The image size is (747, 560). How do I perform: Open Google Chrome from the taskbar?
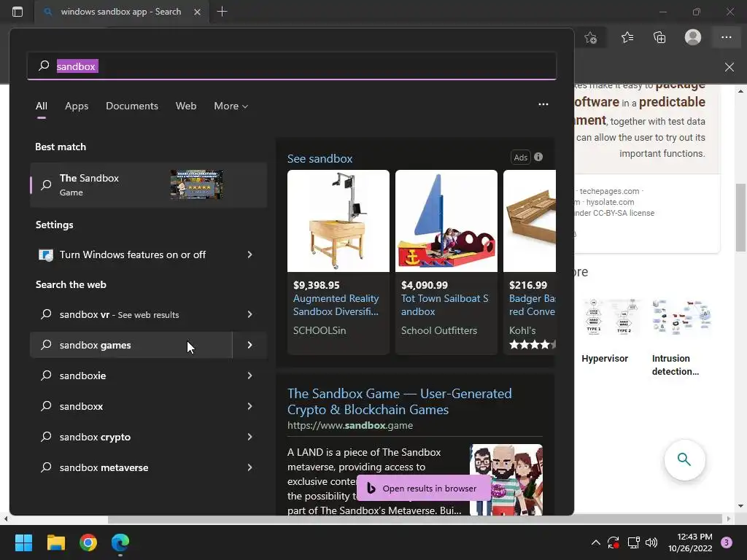coord(88,542)
